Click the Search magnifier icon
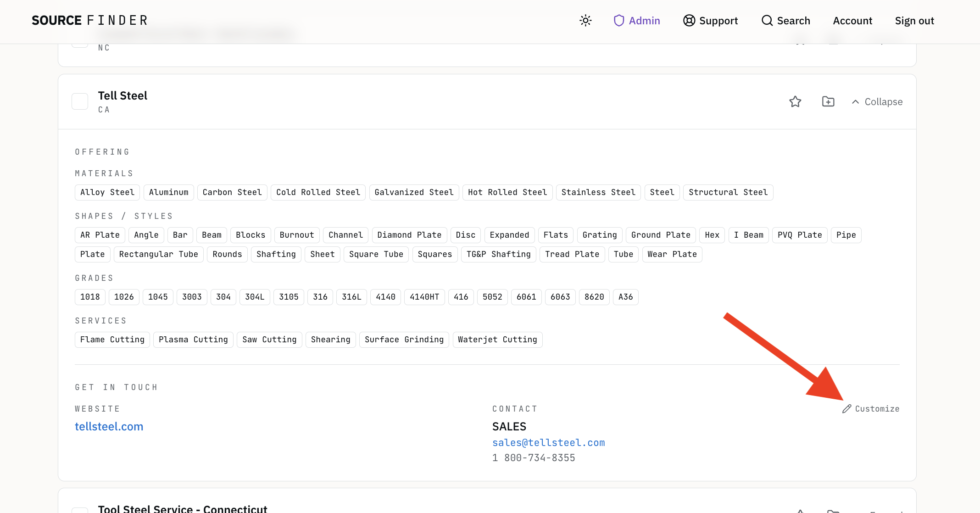980x513 pixels. (x=767, y=21)
